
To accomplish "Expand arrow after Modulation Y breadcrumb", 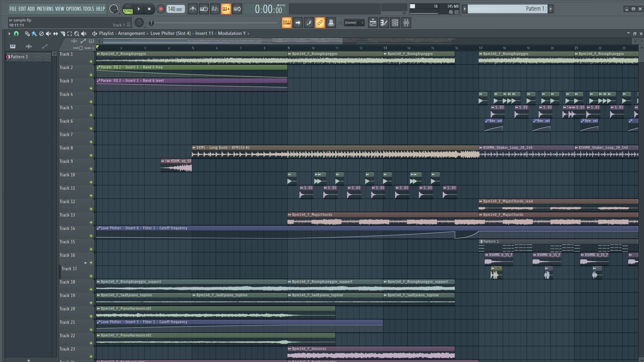I will pyautogui.click(x=248, y=34).
